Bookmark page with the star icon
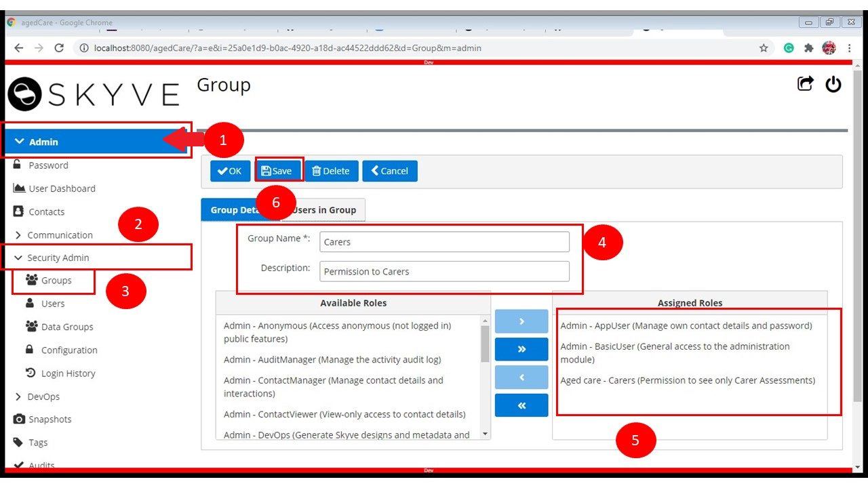The image size is (868, 488). pos(764,48)
